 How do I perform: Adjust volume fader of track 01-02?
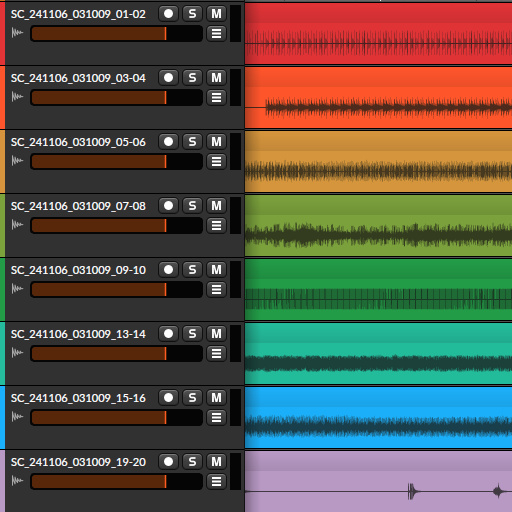click(116, 34)
